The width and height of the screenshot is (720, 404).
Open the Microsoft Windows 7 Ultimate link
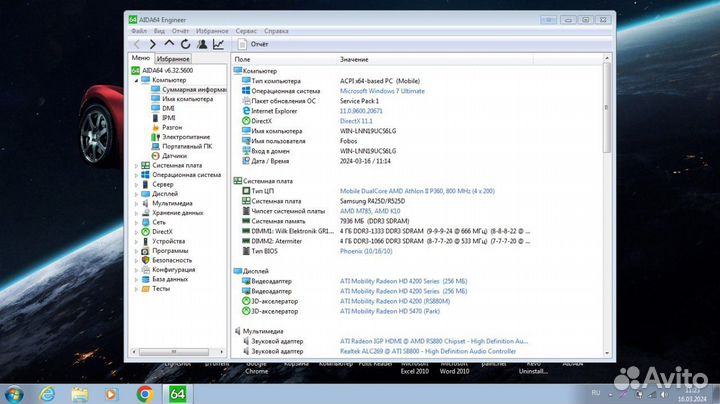click(382, 91)
